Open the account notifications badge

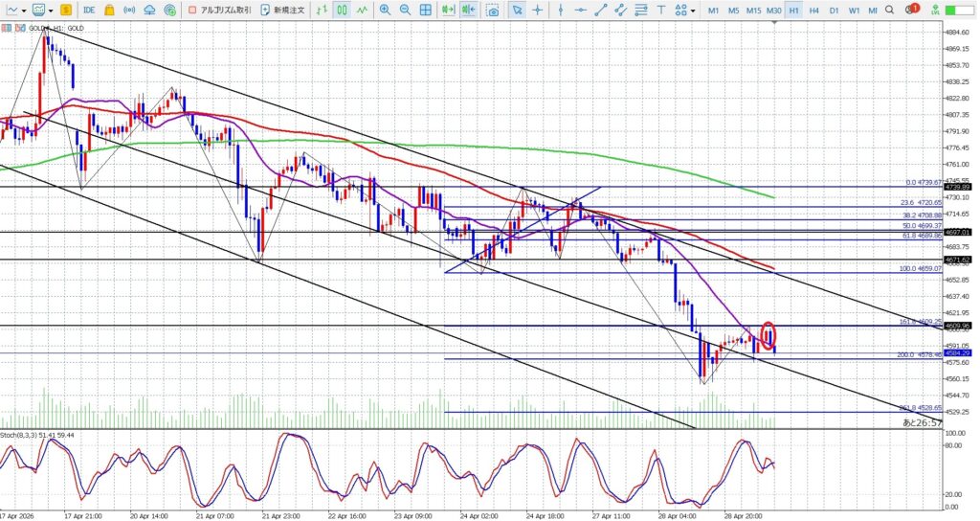pos(912,10)
